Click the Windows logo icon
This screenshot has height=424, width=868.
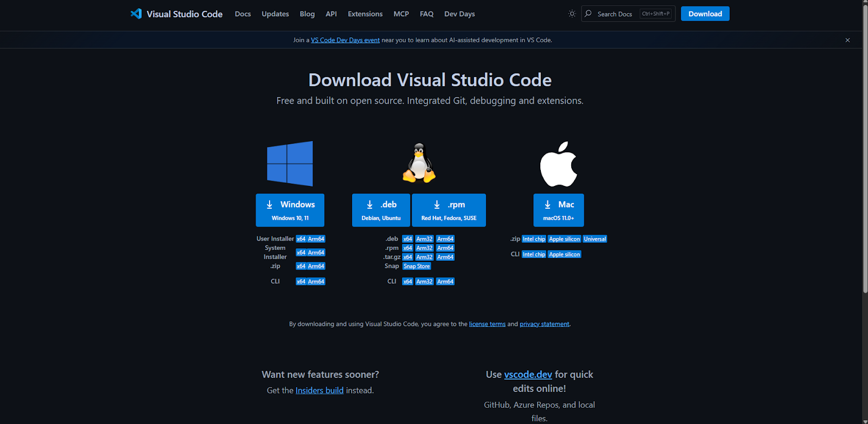[290, 164]
